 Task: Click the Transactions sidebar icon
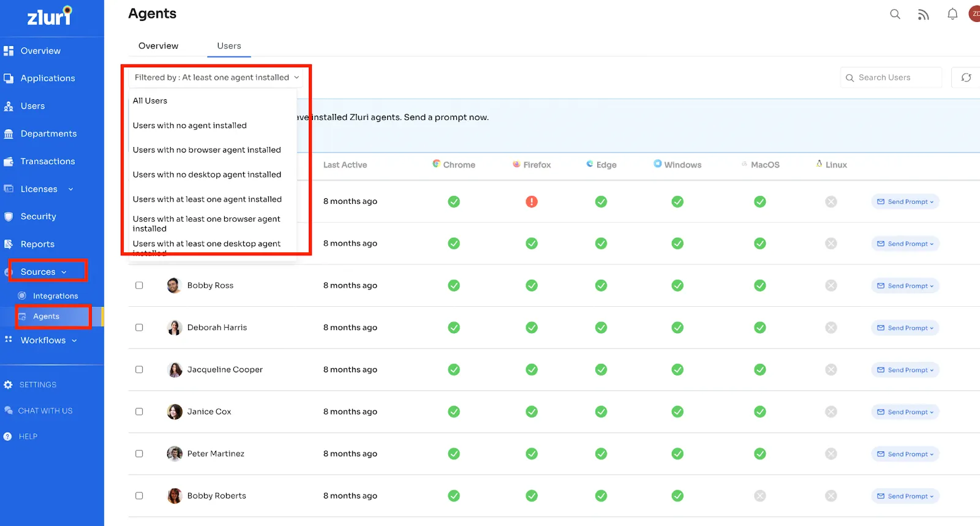[x=9, y=162]
